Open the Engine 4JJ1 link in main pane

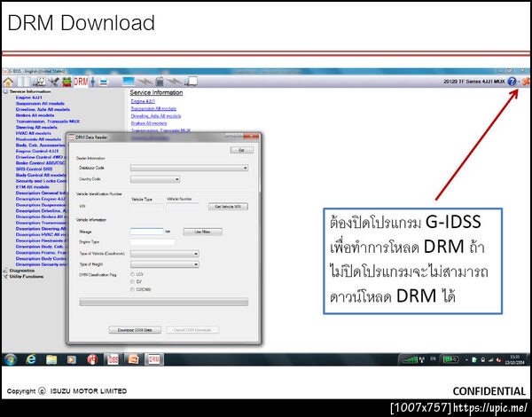coord(143,101)
